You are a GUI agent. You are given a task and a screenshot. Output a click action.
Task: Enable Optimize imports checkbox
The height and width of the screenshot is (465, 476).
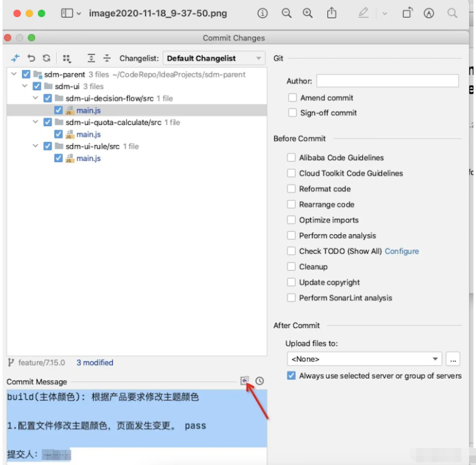click(291, 220)
